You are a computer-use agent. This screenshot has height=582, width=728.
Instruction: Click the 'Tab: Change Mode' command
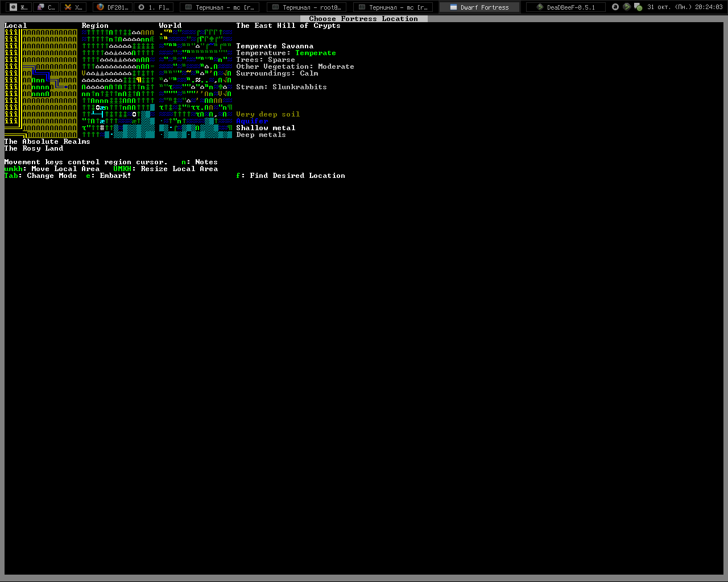[x=41, y=176]
